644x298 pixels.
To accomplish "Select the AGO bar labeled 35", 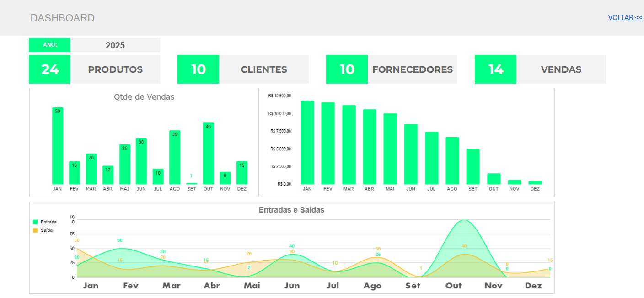I will 175,158.
